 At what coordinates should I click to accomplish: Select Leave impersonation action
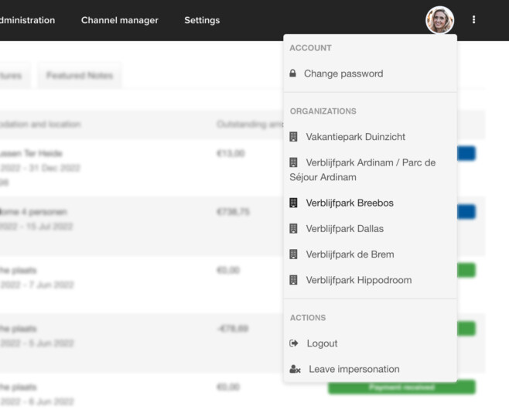[354, 370]
